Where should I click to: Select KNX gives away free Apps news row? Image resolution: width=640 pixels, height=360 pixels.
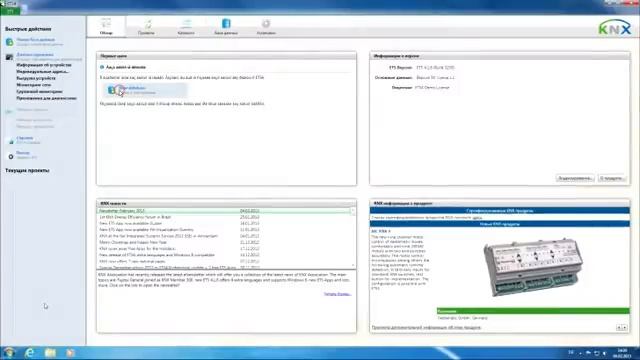pyautogui.click(x=224, y=249)
